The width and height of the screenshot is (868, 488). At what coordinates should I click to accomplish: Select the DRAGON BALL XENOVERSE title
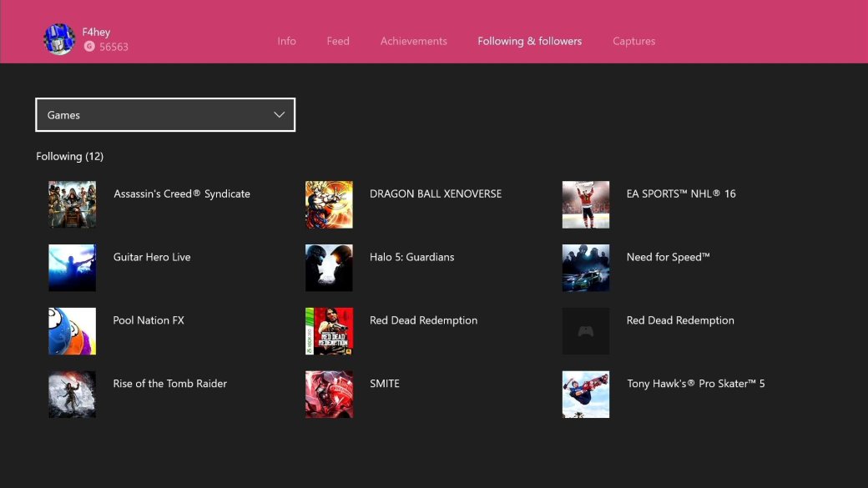click(436, 194)
